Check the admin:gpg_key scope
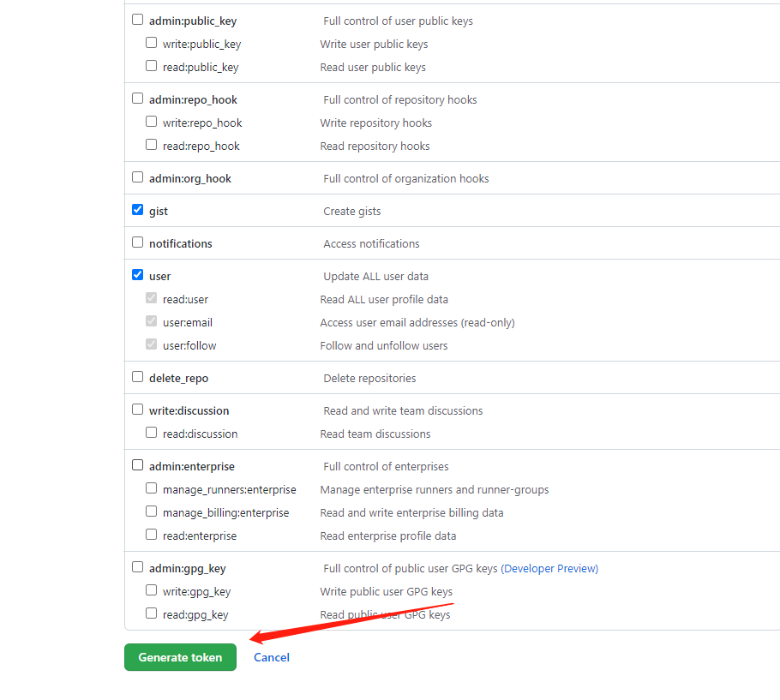 click(x=137, y=566)
